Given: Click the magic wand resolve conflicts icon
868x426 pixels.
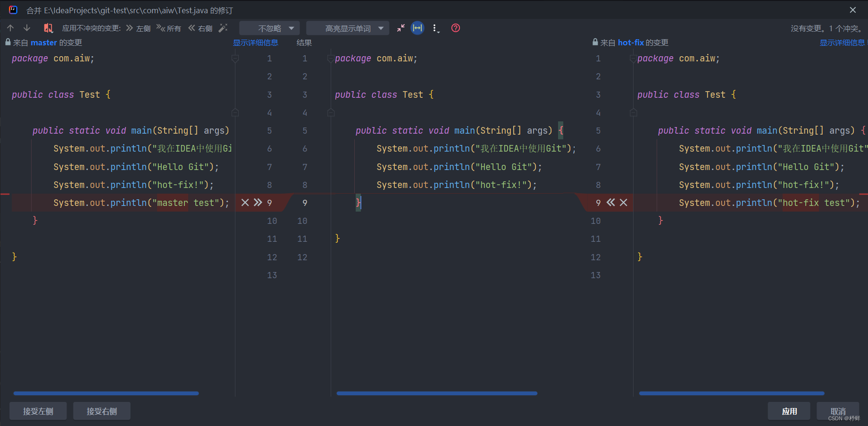Looking at the screenshot, I should (x=223, y=28).
